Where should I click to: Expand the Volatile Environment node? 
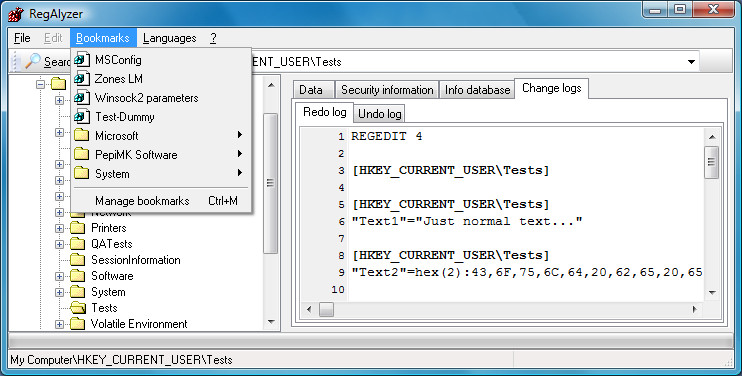point(59,324)
